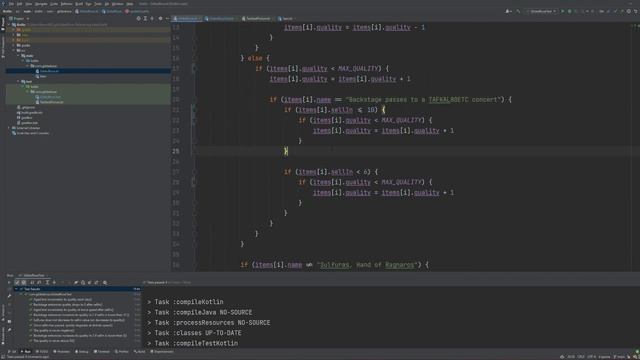Switch to the GildedRoseTest.kt editor tab
The height and width of the screenshot is (360, 640).
(222, 18)
